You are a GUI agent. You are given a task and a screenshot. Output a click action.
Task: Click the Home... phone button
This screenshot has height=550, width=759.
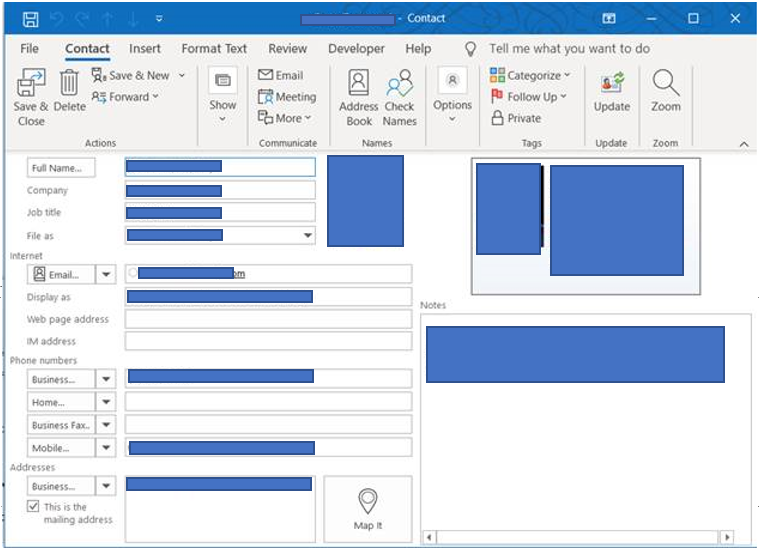tap(61, 402)
